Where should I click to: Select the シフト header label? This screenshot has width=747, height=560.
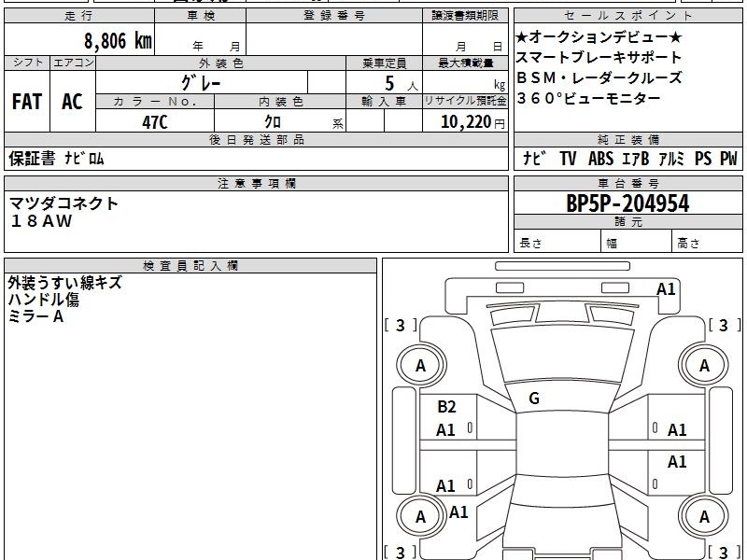click(x=27, y=63)
